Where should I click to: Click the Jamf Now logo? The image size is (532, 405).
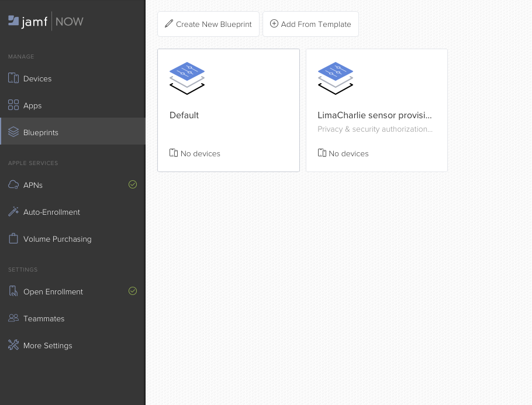pos(46,22)
